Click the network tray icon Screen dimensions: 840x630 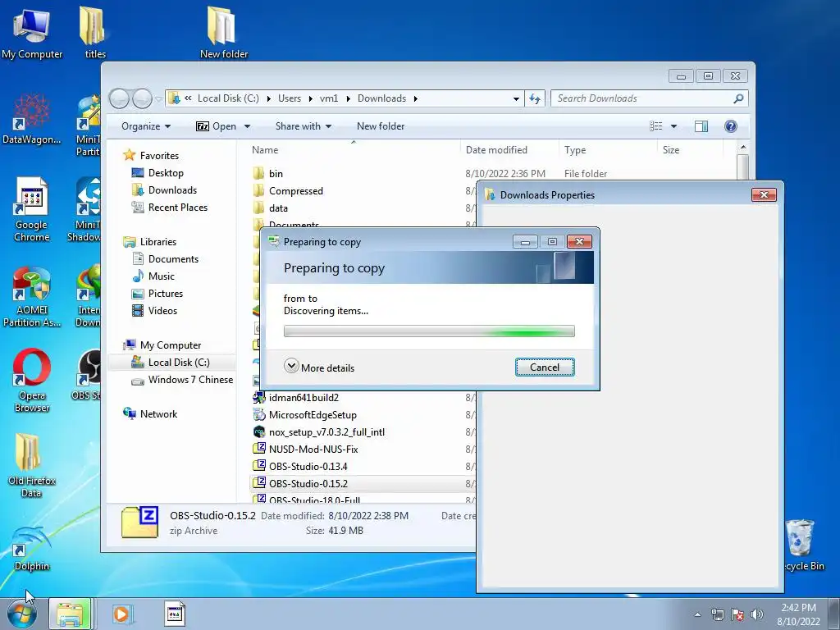point(717,614)
